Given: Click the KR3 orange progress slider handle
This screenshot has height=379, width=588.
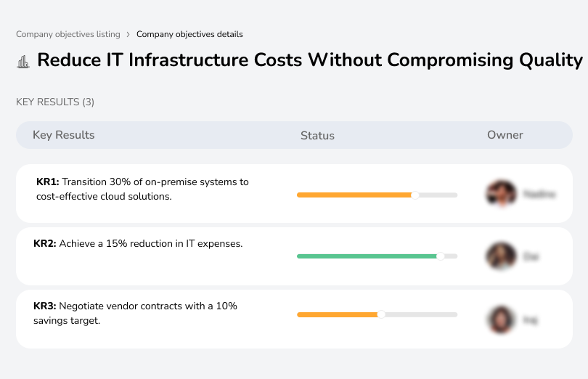Looking at the screenshot, I should click(x=381, y=314).
